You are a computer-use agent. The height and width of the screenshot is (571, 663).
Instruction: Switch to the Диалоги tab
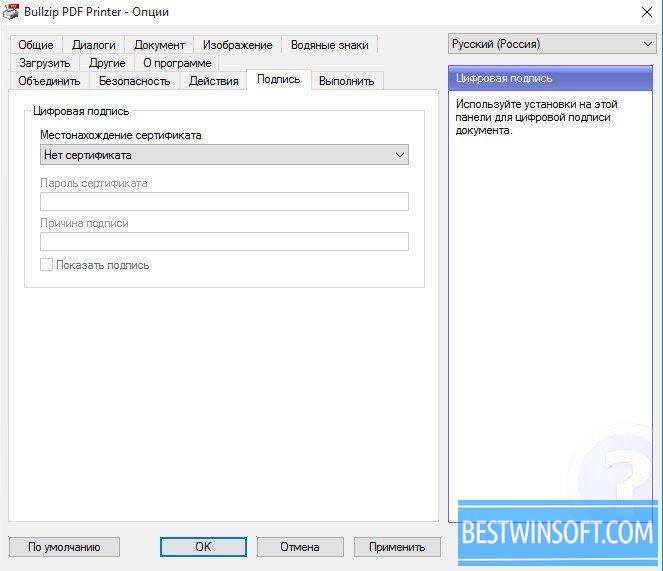coord(93,45)
